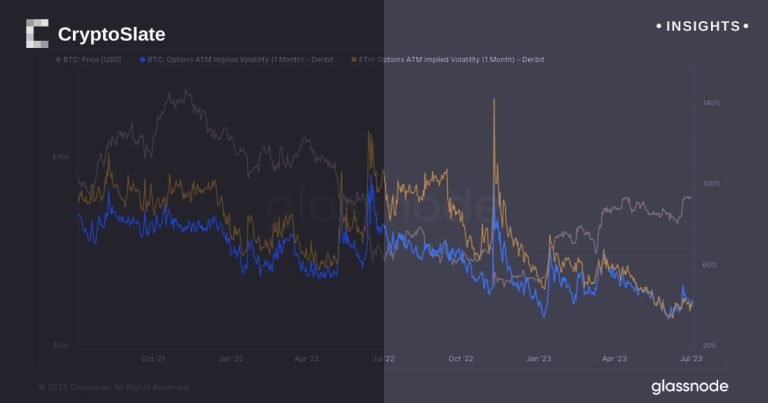Click the Glassnode copyright notice text

click(113, 387)
